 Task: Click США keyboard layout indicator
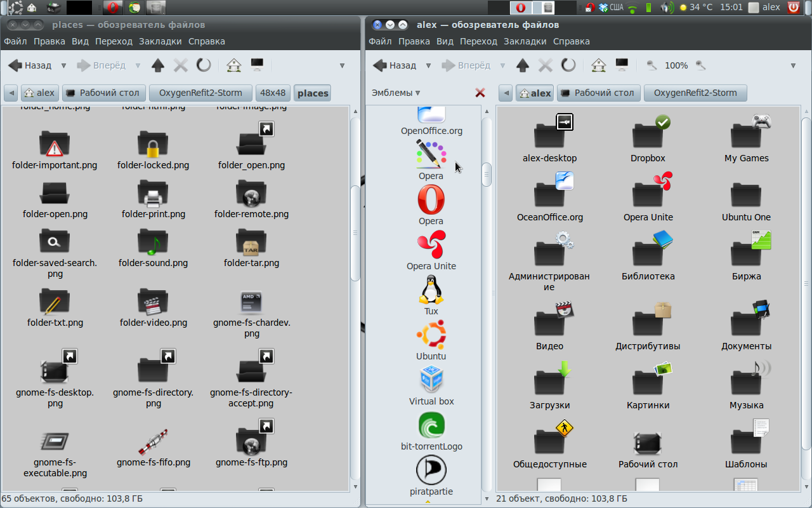(x=617, y=8)
